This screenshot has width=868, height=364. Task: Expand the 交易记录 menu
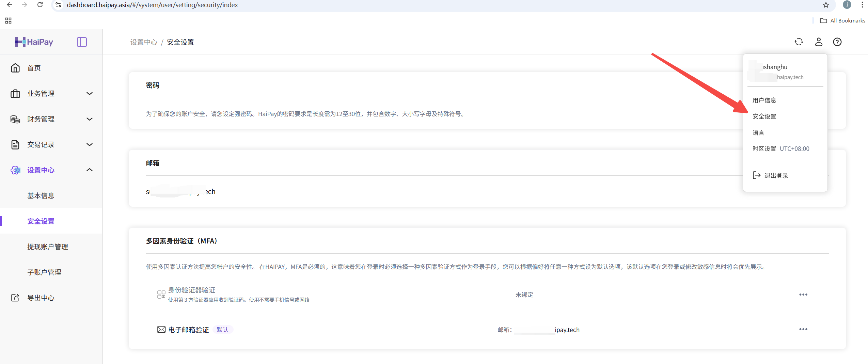(51, 144)
